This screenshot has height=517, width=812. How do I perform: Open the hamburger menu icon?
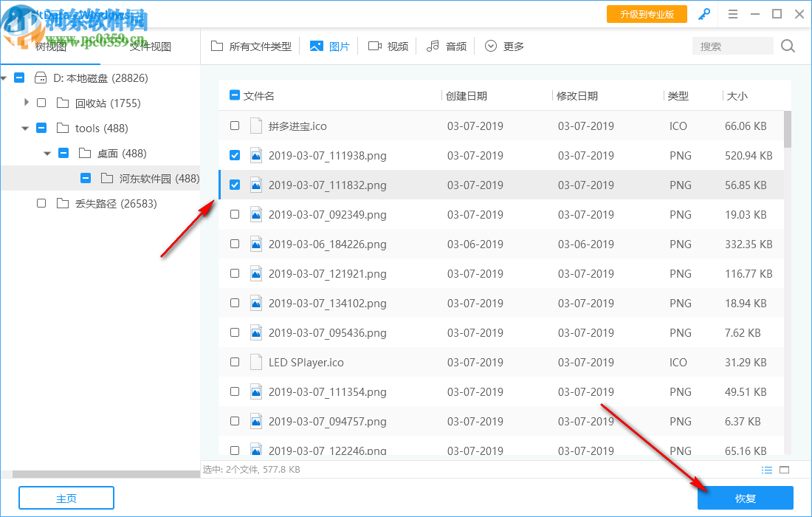[x=733, y=13]
